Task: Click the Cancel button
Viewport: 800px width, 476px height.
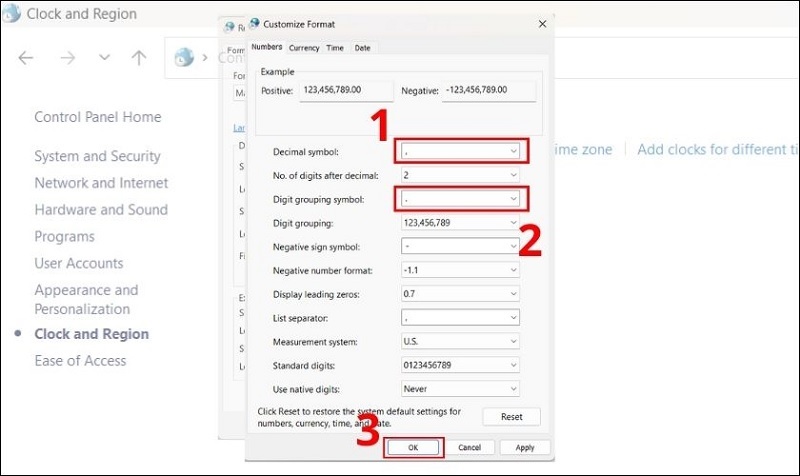Action: click(469, 447)
